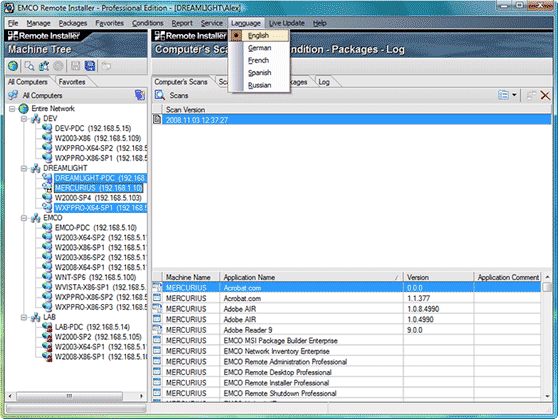The width and height of the screenshot is (558, 419).
Task: Choose German in the Language menu
Action: pos(259,48)
